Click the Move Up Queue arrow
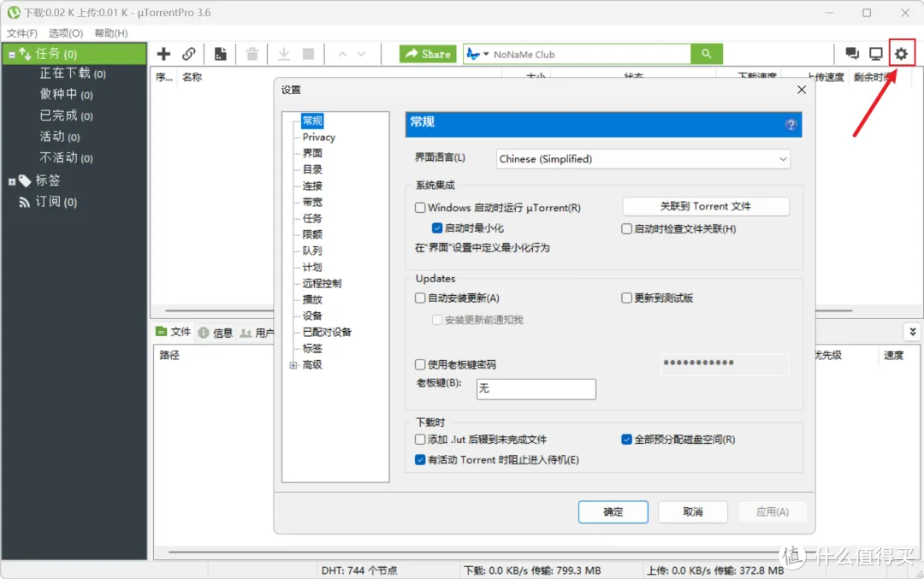The height and width of the screenshot is (579, 924). pos(342,54)
